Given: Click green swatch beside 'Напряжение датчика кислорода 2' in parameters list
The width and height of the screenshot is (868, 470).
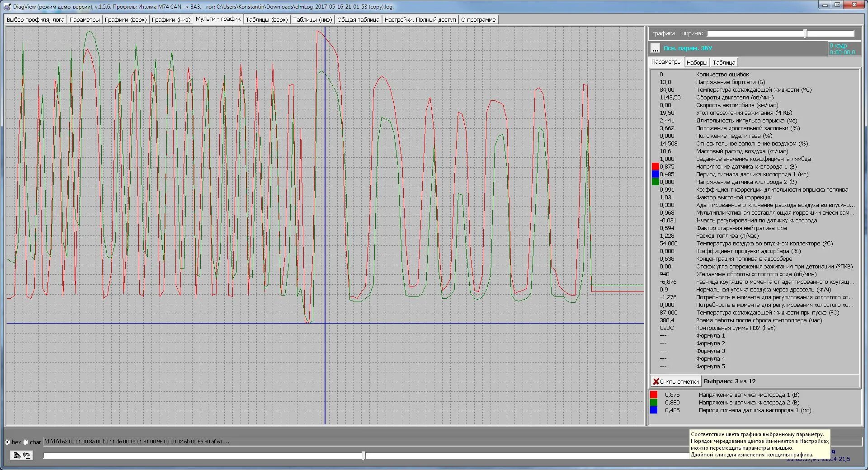Looking at the screenshot, I should [655, 182].
